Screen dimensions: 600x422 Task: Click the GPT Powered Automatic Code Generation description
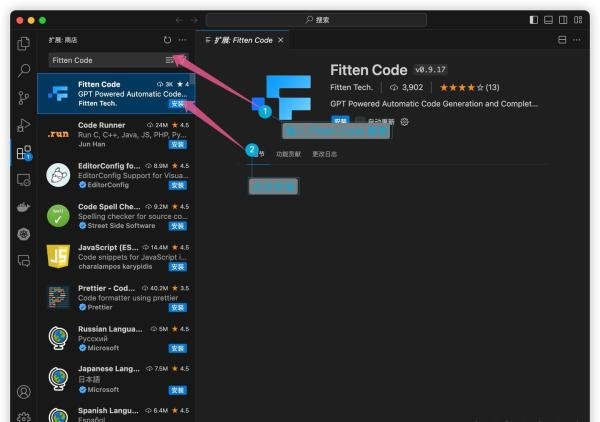click(x=434, y=104)
